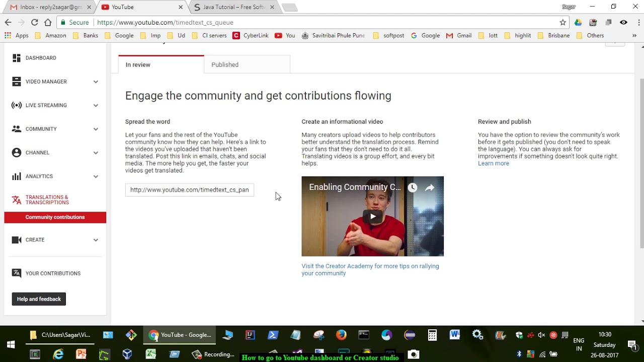Open Microsoft Word from the taskbar
Screen dimensions: 644x362
(x=455, y=335)
